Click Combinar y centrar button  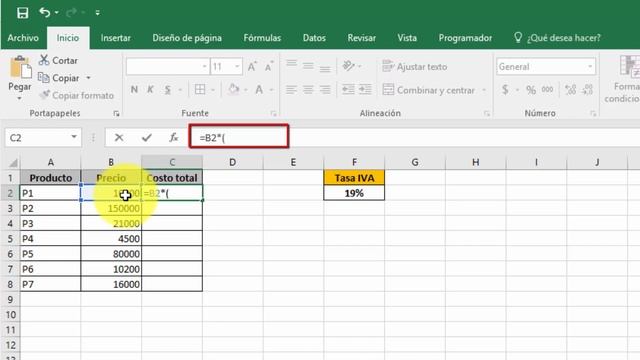tap(429, 90)
